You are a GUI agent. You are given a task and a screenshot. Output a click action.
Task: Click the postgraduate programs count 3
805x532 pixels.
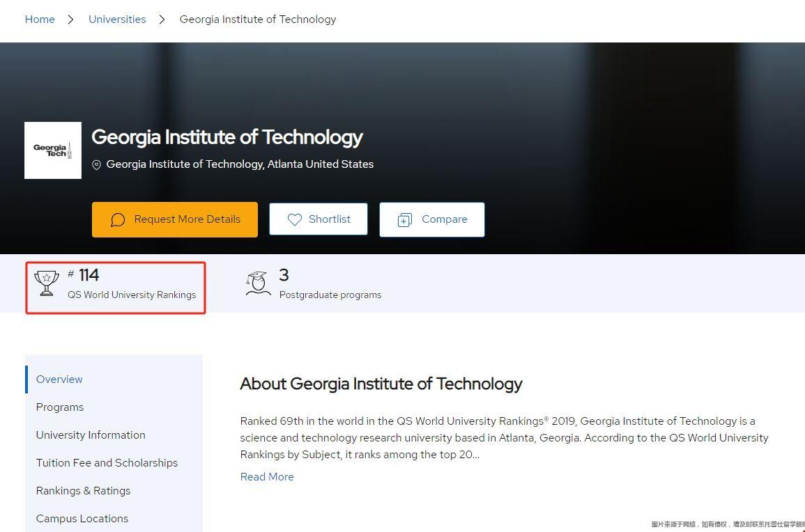[x=284, y=275]
